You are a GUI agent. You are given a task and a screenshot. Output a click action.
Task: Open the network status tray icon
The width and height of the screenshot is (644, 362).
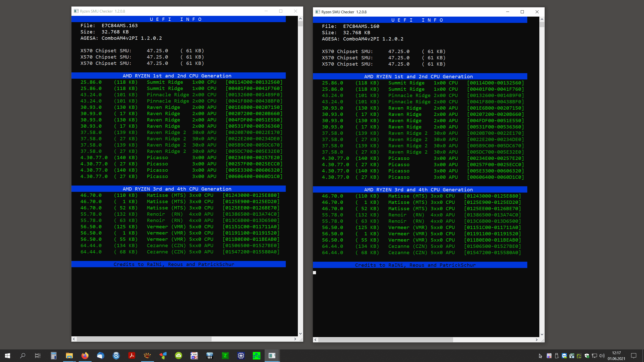(594, 356)
